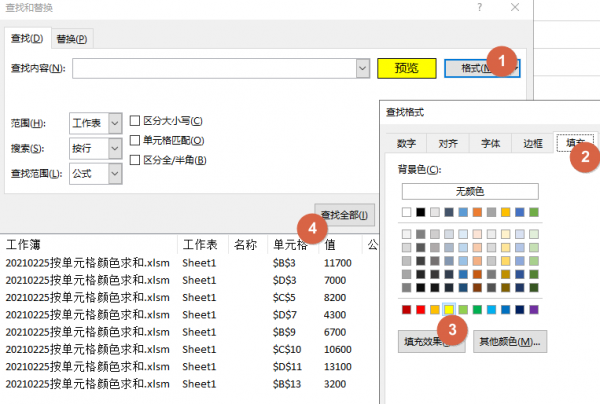Select the dark red standard color swatch
600x404 pixels.
click(x=406, y=309)
